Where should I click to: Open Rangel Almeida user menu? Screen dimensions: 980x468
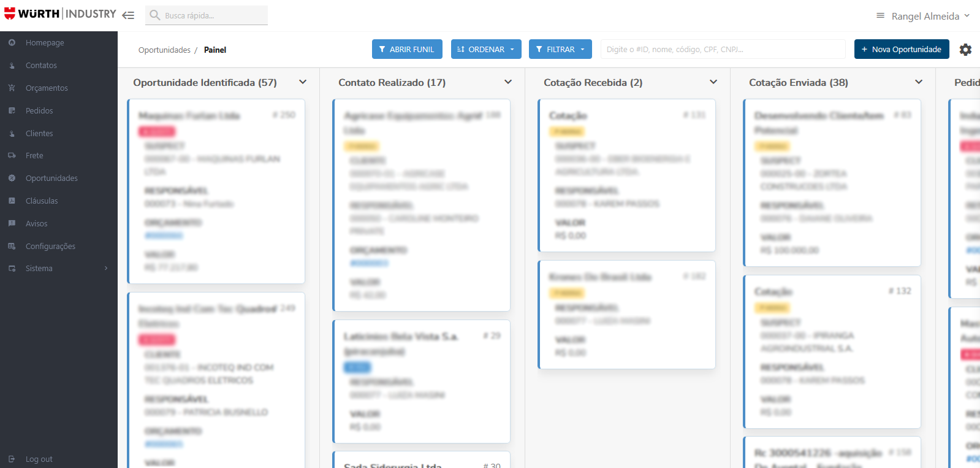(924, 16)
